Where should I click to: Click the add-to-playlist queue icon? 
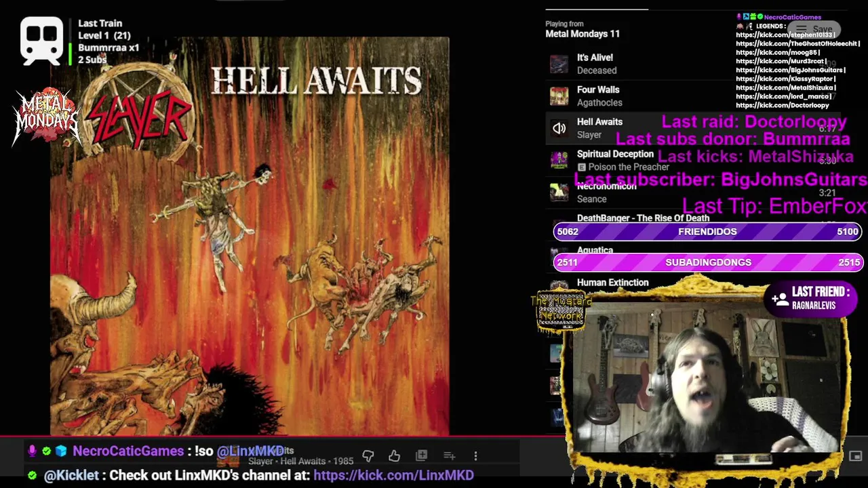coord(449,456)
